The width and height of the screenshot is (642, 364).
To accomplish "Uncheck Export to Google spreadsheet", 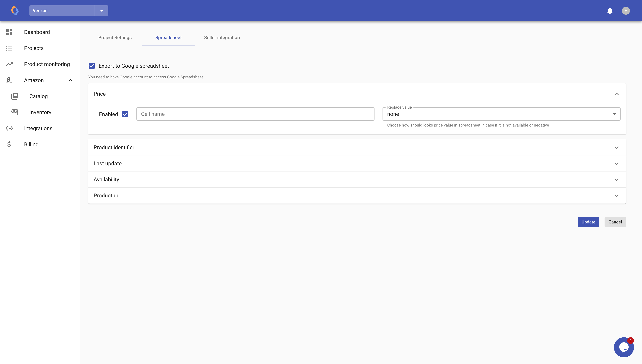I will [x=92, y=66].
